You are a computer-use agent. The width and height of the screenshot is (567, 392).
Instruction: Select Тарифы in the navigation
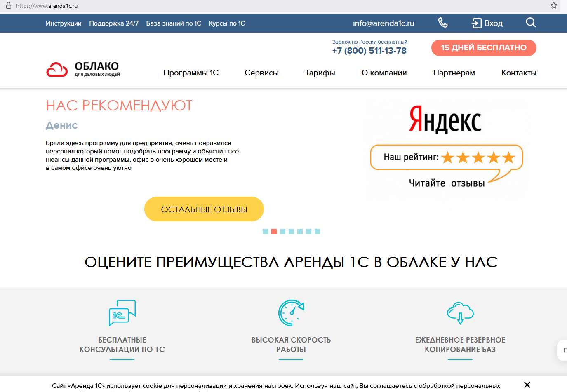[x=320, y=73]
